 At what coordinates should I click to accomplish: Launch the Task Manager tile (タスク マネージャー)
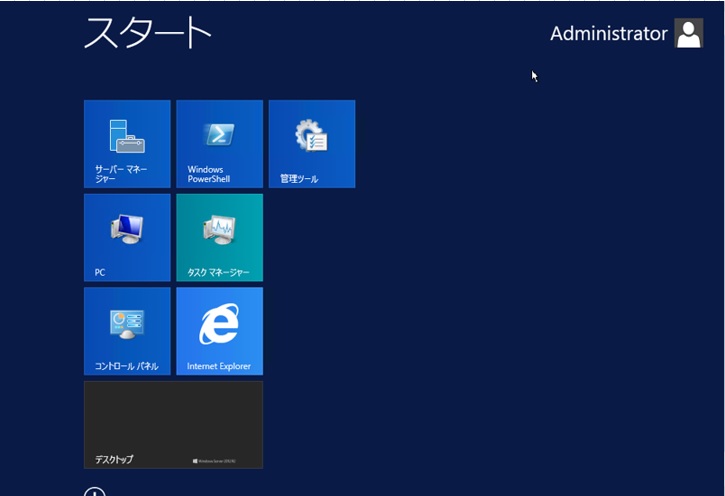point(220,238)
